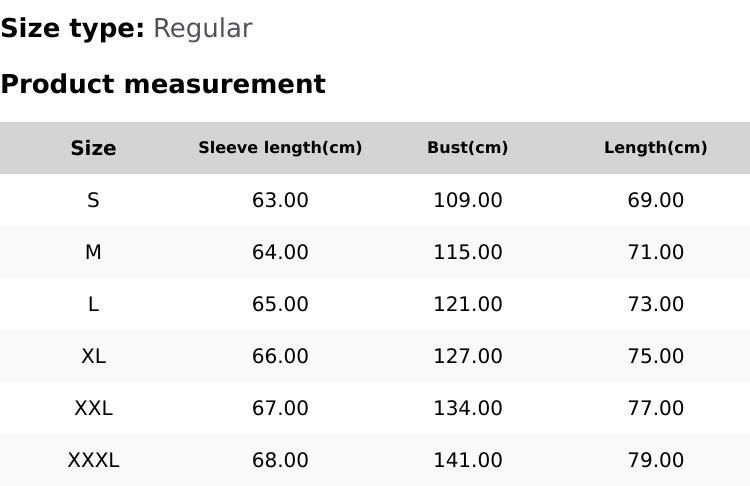This screenshot has height=486, width=750.
Task: Click the 73.00 length cell
Action: pos(655,304)
